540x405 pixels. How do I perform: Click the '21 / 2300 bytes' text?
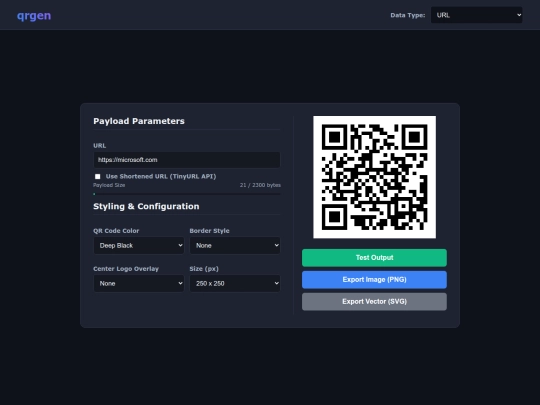[260, 185]
